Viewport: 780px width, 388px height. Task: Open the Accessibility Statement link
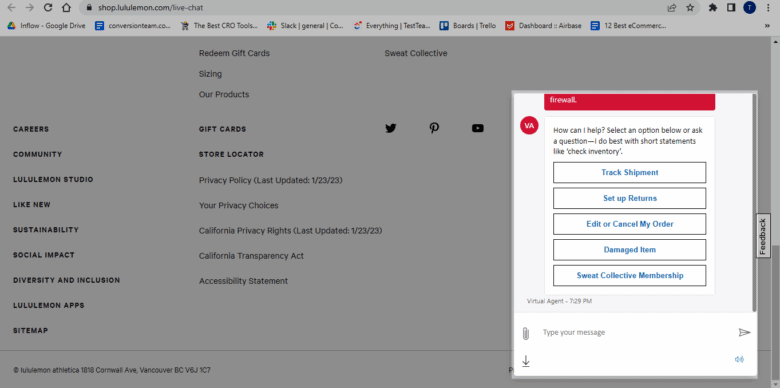point(243,281)
